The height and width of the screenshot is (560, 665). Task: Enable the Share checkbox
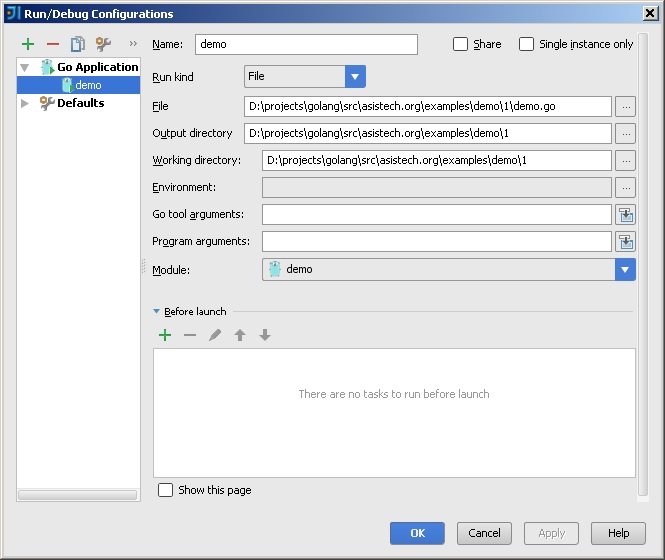click(x=460, y=44)
